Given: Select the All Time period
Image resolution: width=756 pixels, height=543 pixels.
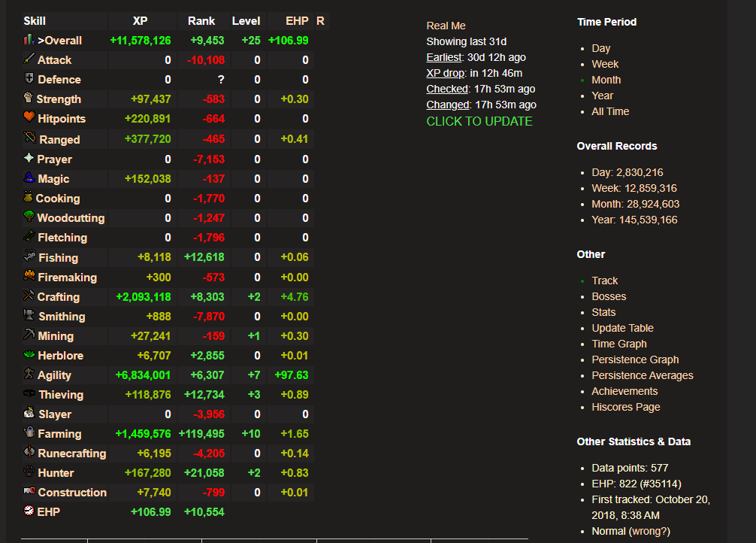Looking at the screenshot, I should [x=610, y=111].
